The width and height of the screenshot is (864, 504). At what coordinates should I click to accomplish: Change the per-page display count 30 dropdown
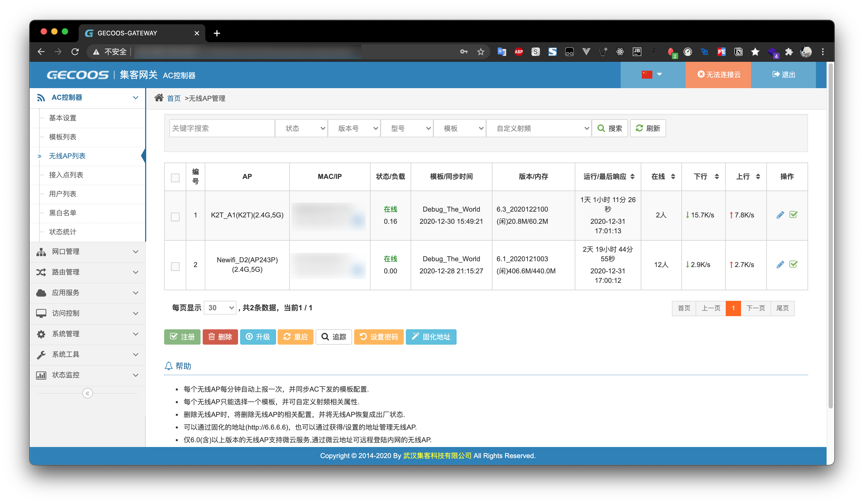click(220, 307)
